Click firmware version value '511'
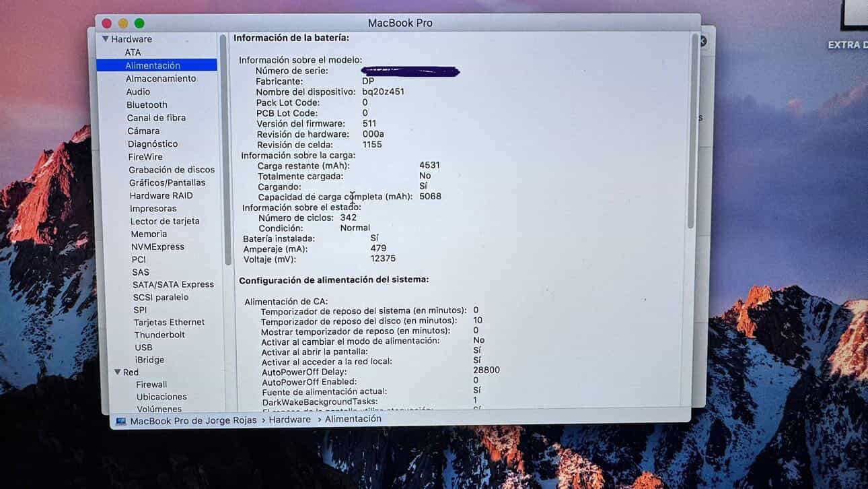Viewport: 868px width, 489px height. pyautogui.click(x=369, y=123)
